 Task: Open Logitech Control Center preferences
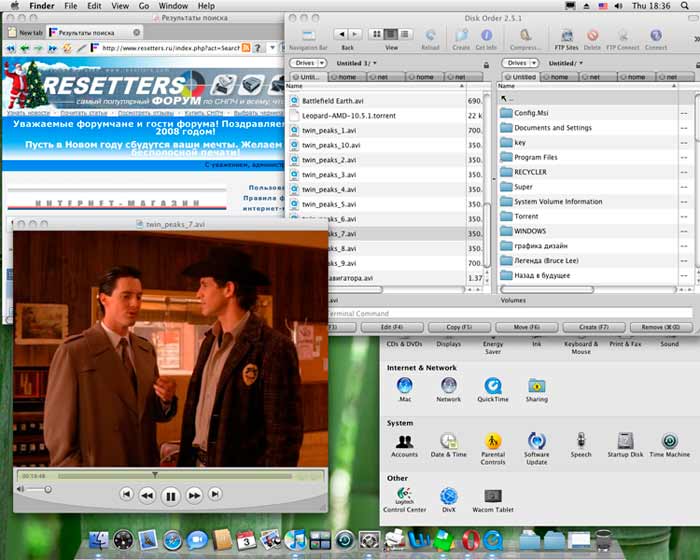coord(404,500)
